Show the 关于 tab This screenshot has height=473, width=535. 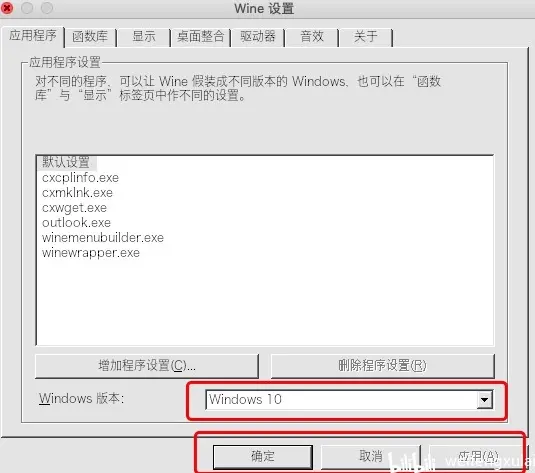(366, 37)
